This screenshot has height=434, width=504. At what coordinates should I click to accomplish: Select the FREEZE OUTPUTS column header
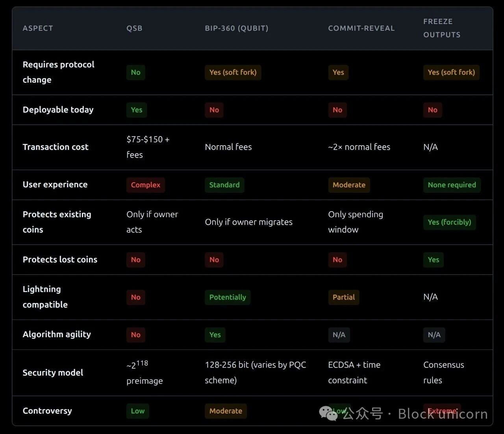tap(441, 28)
